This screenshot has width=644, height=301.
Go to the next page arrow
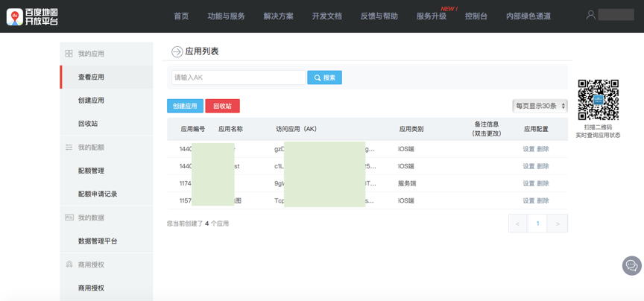(558, 224)
